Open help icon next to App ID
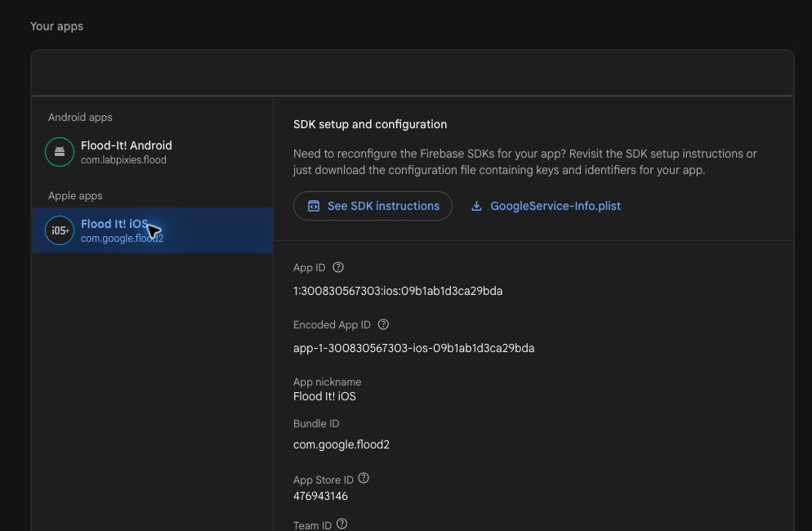 (x=338, y=267)
